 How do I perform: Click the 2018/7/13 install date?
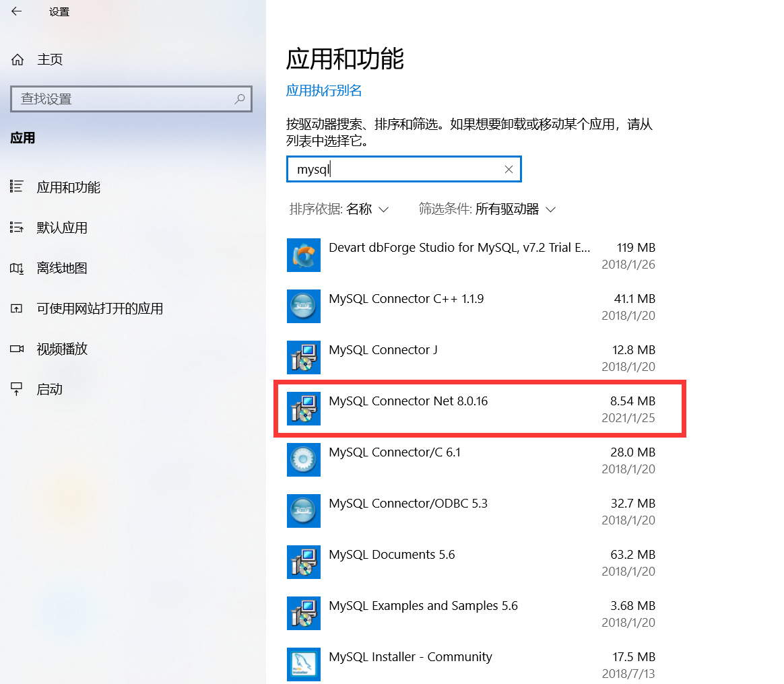click(628, 673)
